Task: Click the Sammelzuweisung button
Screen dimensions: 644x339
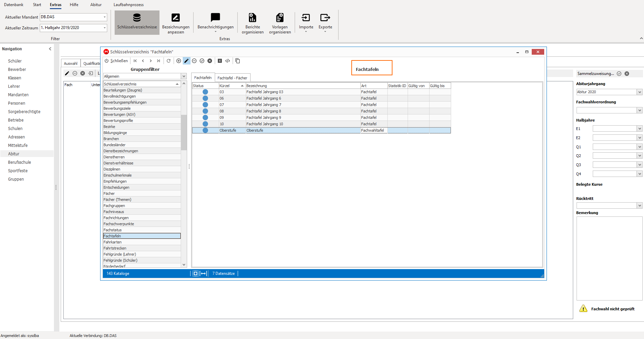Action: [595, 74]
